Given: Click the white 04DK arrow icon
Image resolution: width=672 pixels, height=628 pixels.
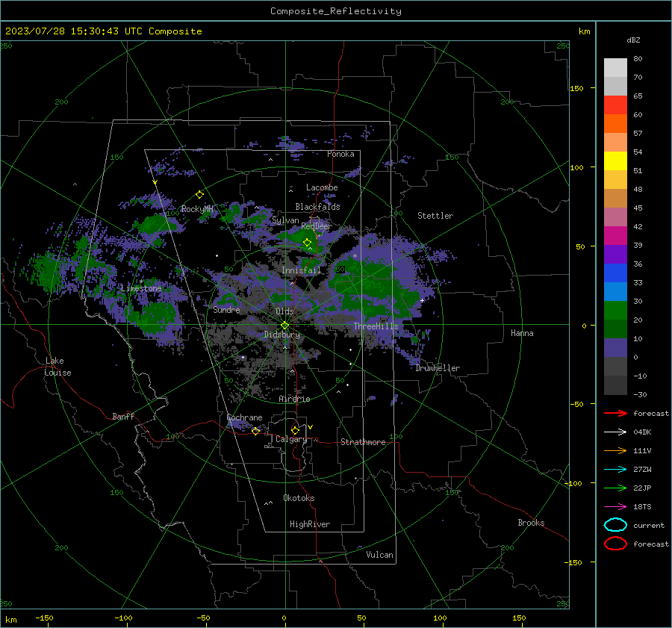Looking at the screenshot, I should [615, 432].
